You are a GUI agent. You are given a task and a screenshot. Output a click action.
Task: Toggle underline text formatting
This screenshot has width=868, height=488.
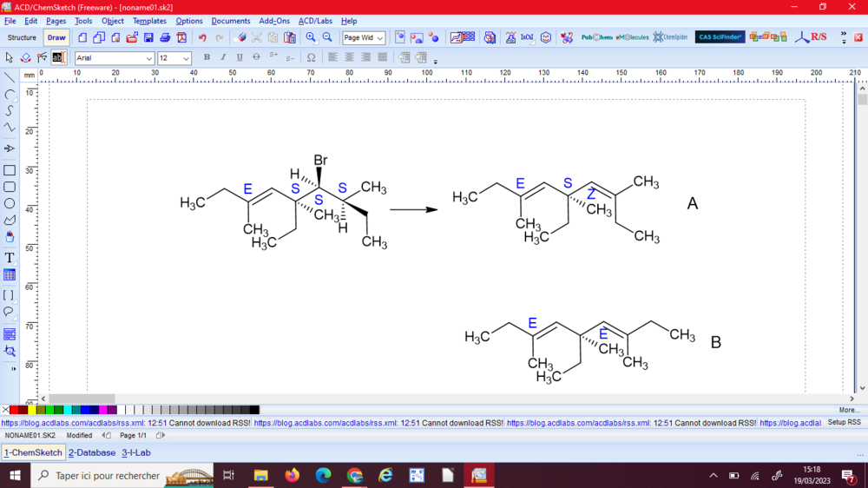[240, 57]
